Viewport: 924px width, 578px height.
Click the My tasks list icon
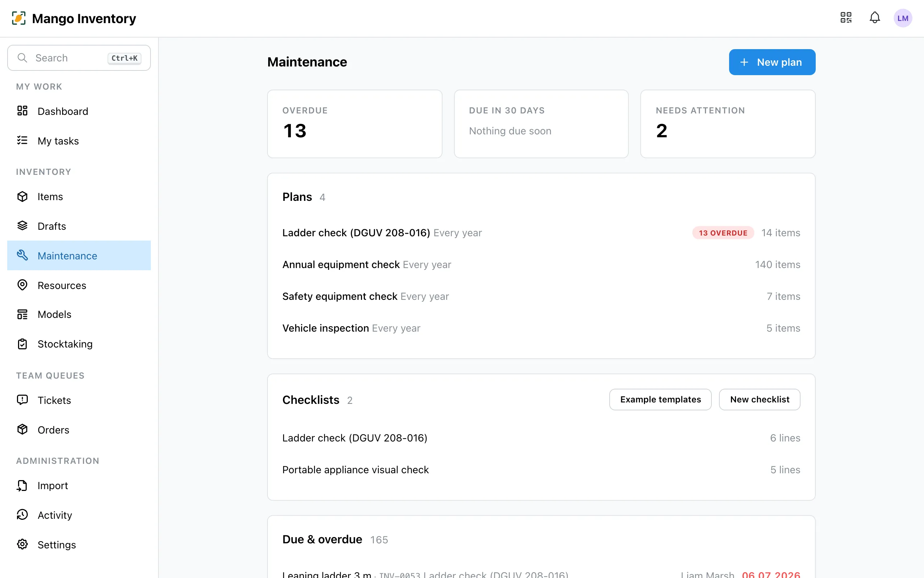(x=22, y=141)
